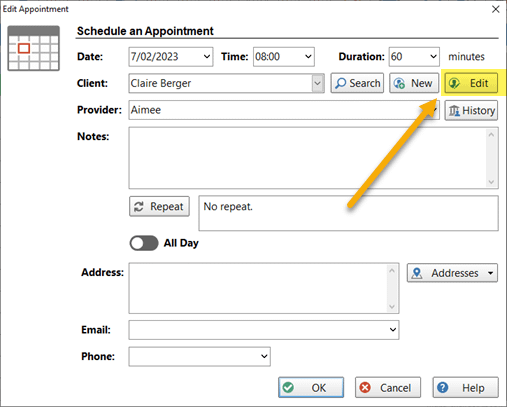Open the Time dropdown showing 08:00
This screenshot has width=507, height=407.
coord(308,57)
